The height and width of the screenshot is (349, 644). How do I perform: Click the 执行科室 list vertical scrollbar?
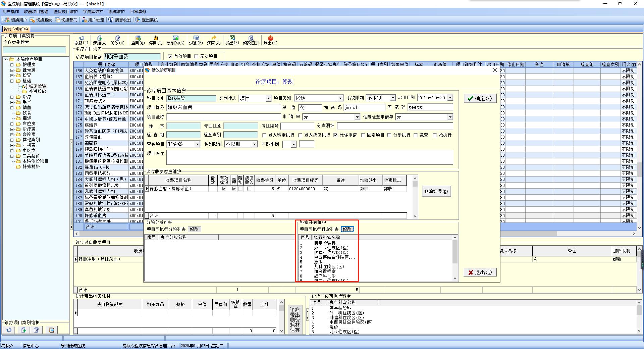click(455, 257)
